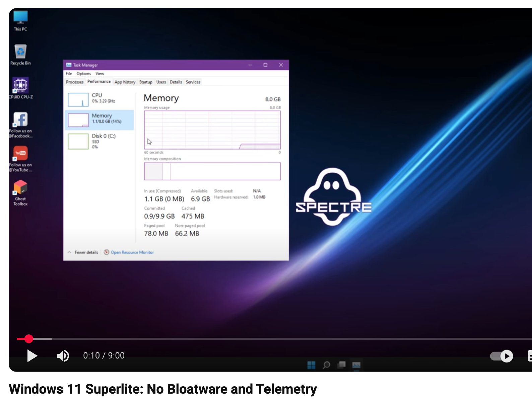Switch to the Services tab
This screenshot has width=532, height=401.
[x=193, y=82]
